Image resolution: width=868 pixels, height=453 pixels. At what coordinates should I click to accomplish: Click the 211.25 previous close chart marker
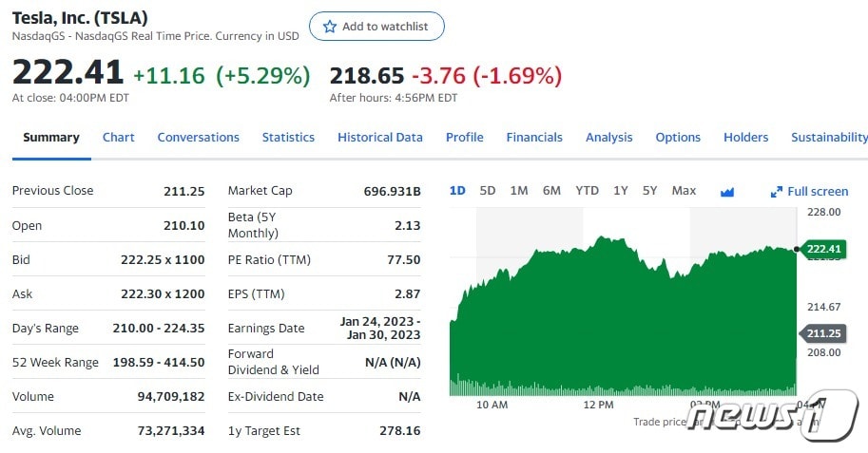tap(824, 333)
